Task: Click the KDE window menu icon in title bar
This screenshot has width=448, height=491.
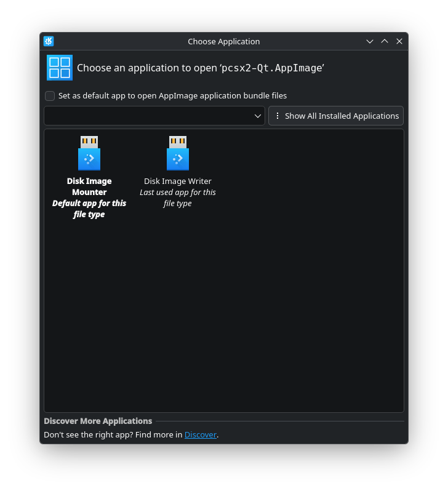Action: [49, 41]
